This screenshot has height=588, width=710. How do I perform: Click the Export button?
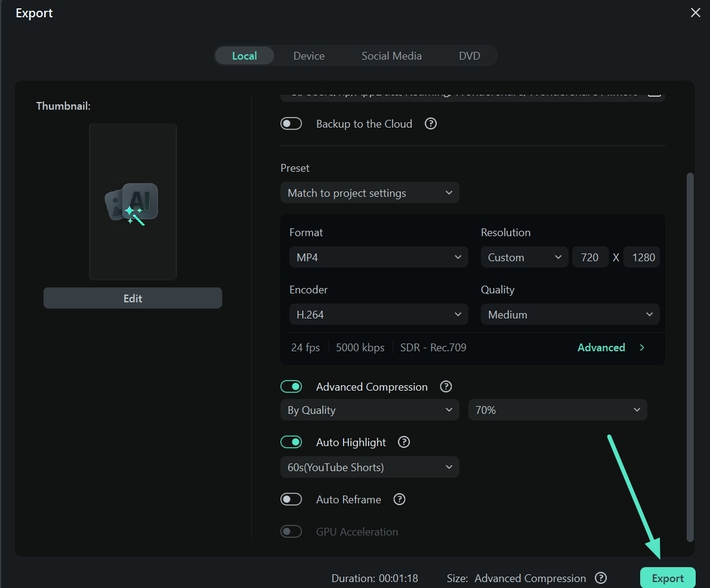point(668,578)
